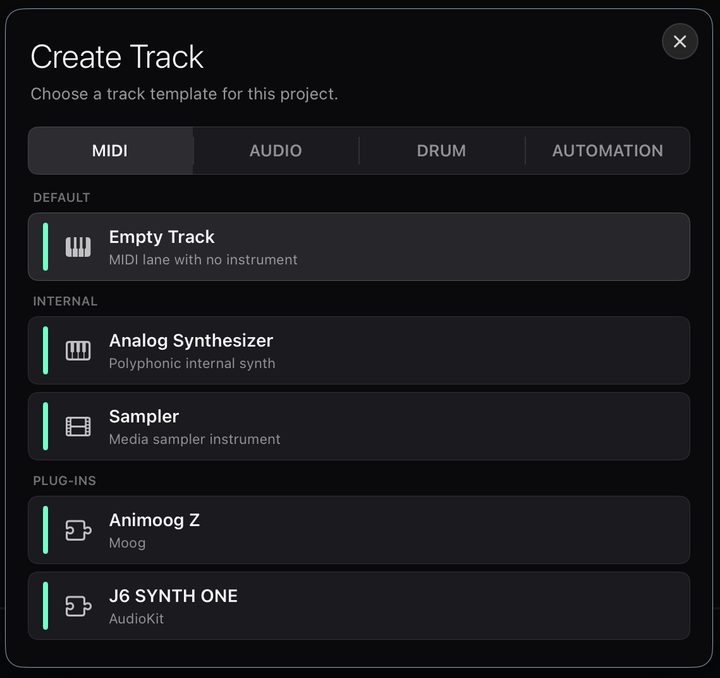
Task: Pick the Analog Synthesizer template
Action: 359,351
